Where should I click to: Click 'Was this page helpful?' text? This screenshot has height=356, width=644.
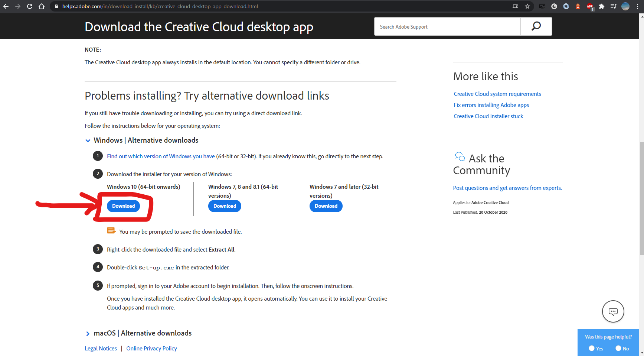click(x=608, y=337)
